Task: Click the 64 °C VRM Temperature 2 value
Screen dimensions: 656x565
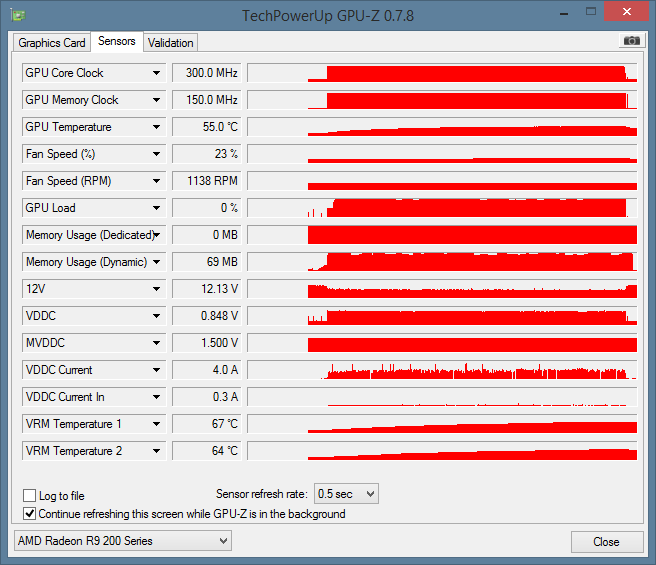Action: [207, 451]
